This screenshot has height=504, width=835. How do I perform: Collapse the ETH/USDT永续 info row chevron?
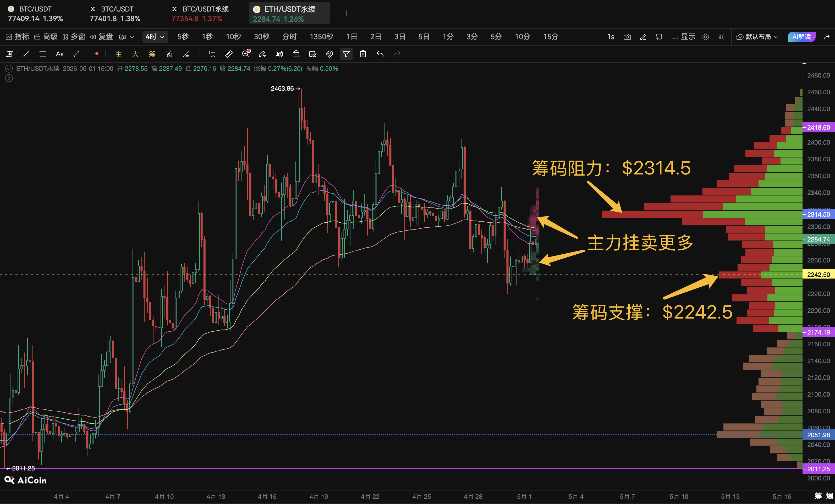[x=9, y=68]
